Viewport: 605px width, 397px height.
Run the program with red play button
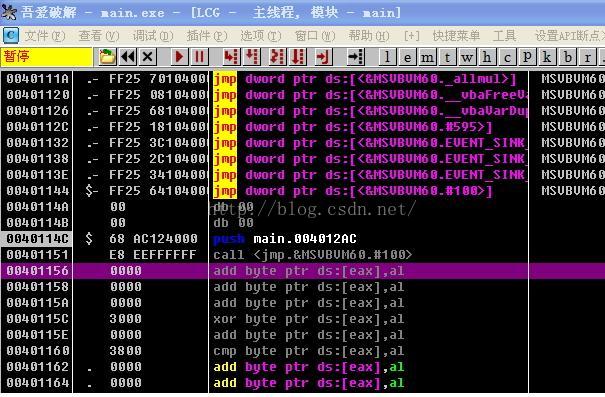coord(179,57)
